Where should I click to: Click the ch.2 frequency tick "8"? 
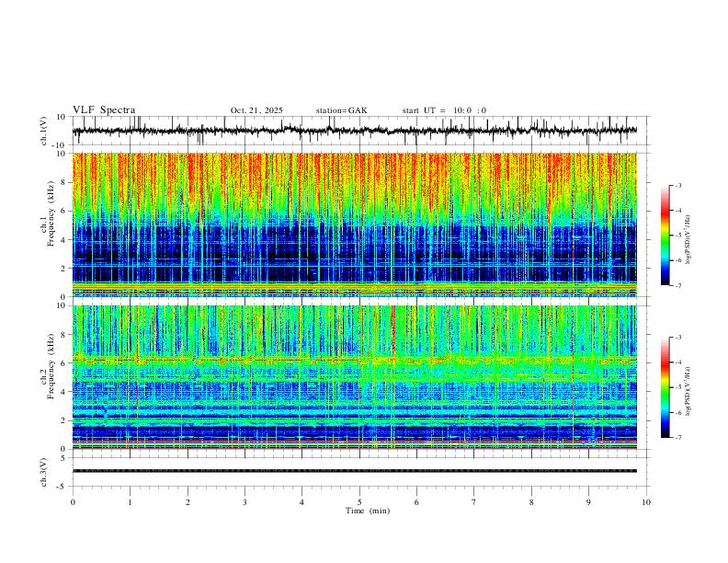pos(63,335)
